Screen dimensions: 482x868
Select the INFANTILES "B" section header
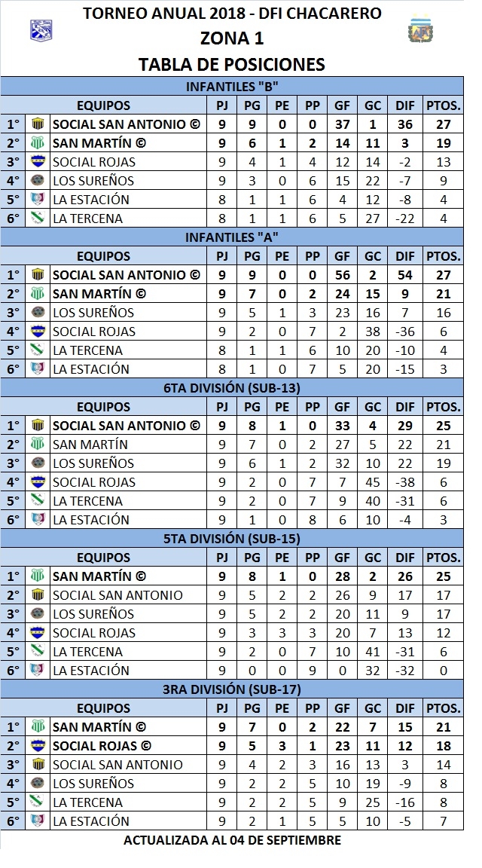pos(233,86)
